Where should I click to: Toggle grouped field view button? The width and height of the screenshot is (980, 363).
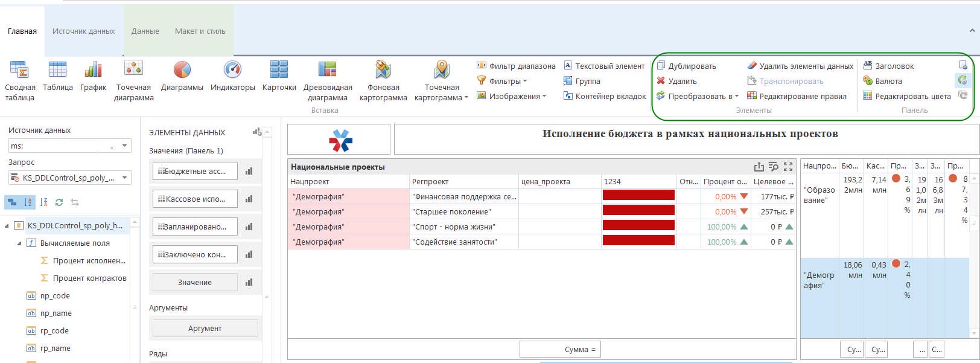pos(12,202)
